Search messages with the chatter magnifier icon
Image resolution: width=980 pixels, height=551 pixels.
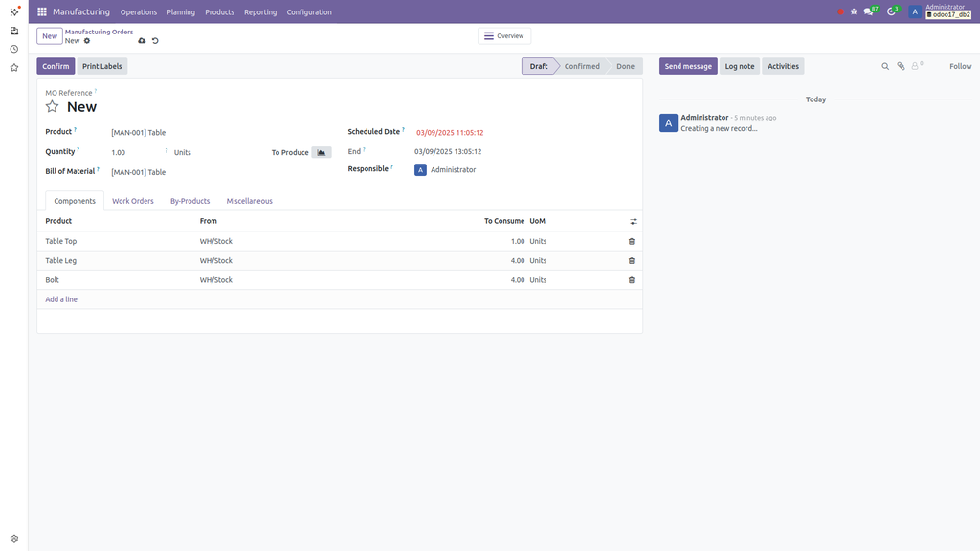885,66
